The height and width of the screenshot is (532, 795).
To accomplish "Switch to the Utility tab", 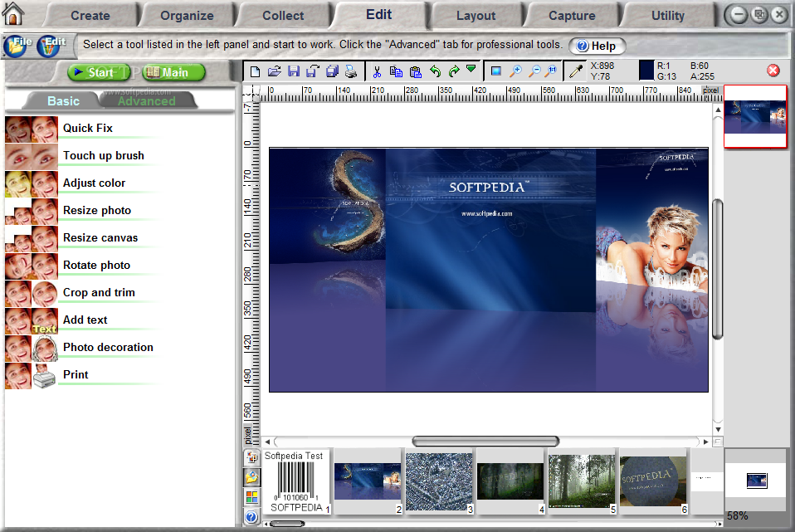I will pyautogui.click(x=668, y=16).
